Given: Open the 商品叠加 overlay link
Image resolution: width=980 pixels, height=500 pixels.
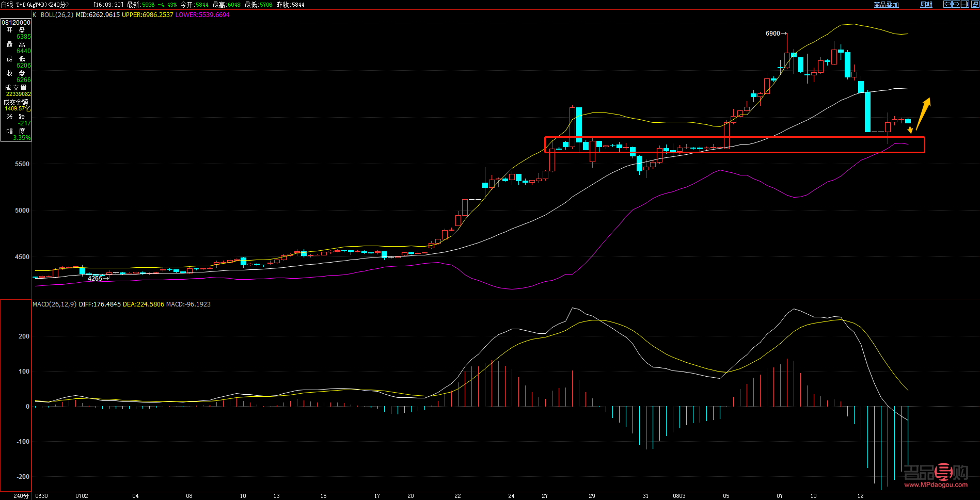Looking at the screenshot, I should pyautogui.click(x=886, y=5).
